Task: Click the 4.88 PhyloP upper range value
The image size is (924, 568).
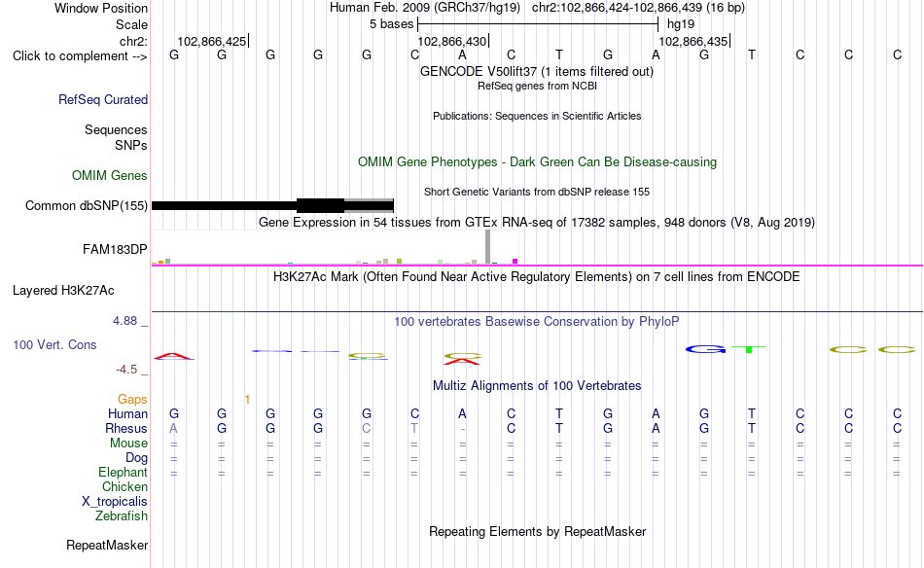Action: click(124, 321)
